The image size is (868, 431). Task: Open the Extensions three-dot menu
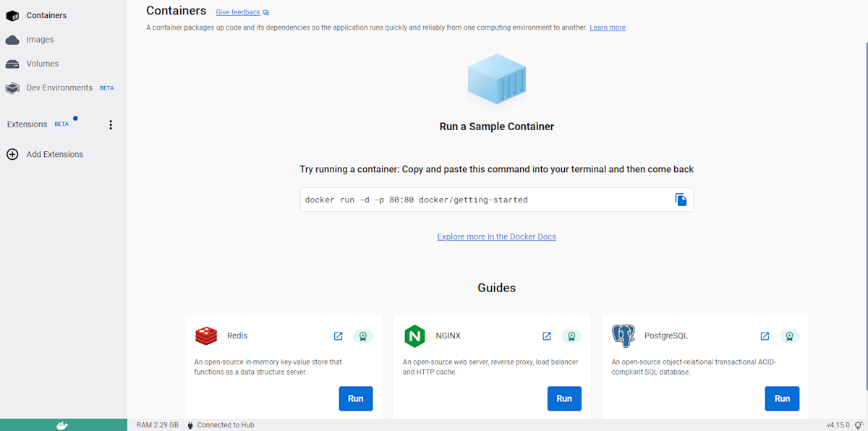[x=111, y=125]
